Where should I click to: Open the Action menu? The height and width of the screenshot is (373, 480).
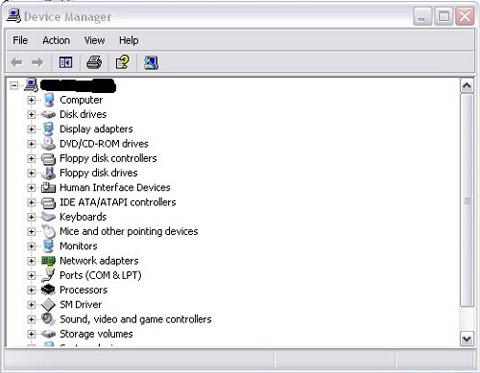point(56,40)
